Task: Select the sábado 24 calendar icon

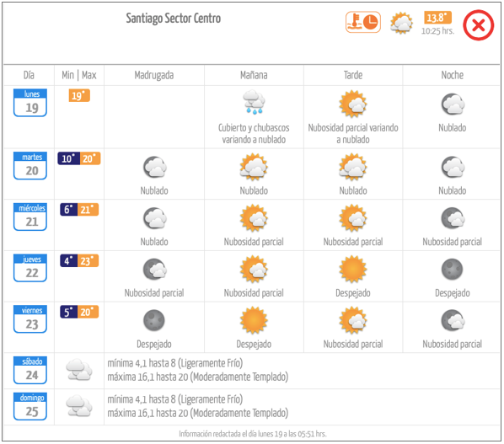Action: [x=30, y=370]
